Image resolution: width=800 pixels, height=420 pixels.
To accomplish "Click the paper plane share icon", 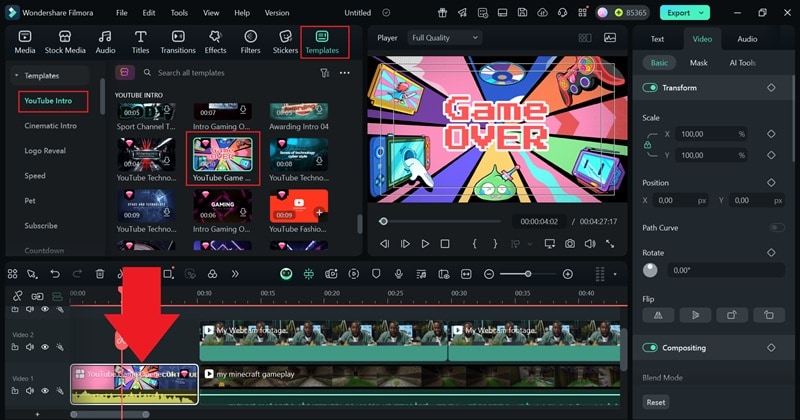I will pos(462,13).
